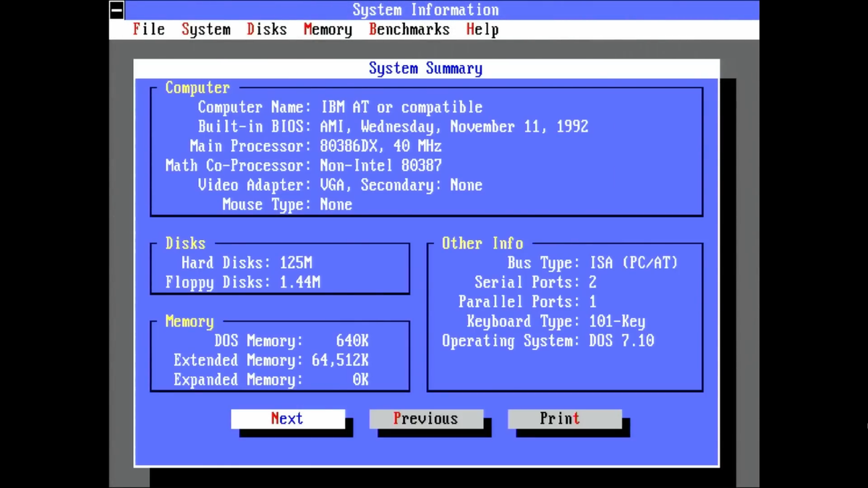Click the Previous button

(425, 418)
